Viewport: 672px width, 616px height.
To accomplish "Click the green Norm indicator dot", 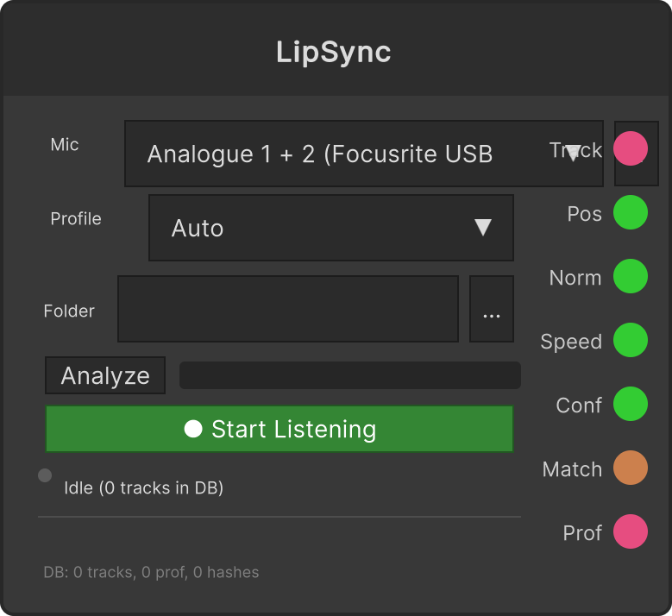I will click(630, 276).
